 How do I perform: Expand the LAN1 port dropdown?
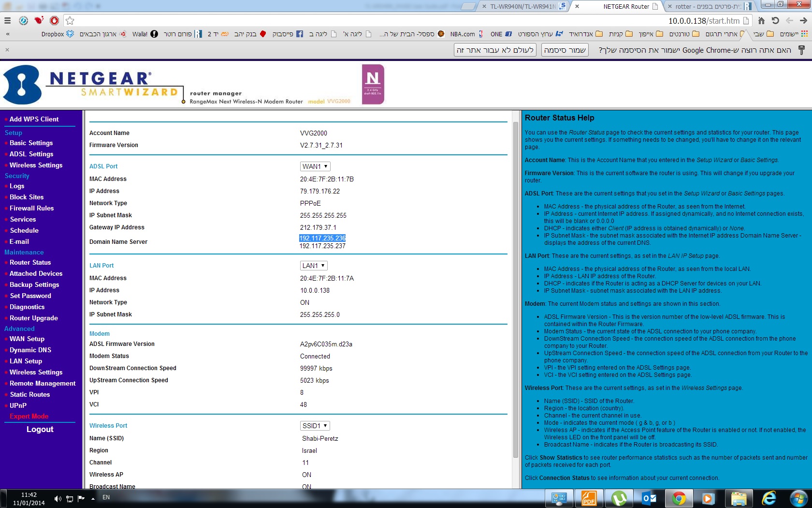[313, 266]
